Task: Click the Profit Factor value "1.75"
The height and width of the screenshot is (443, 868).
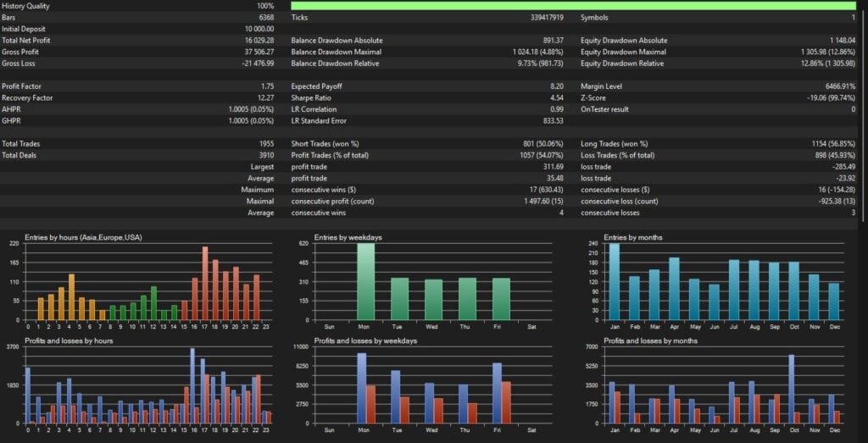Action: pyautogui.click(x=267, y=86)
